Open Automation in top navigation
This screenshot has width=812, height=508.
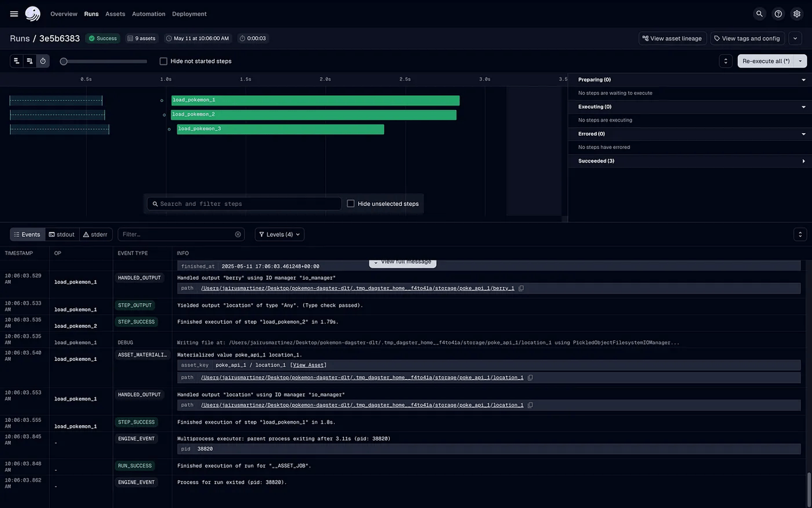(149, 14)
